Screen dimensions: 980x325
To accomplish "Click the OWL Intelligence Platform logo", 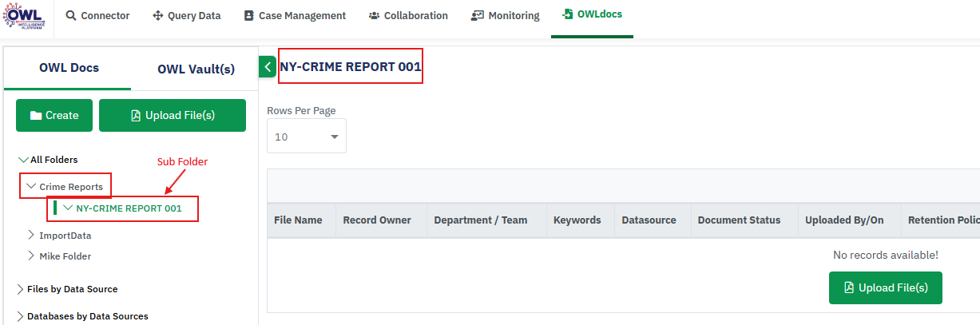I will (x=26, y=17).
